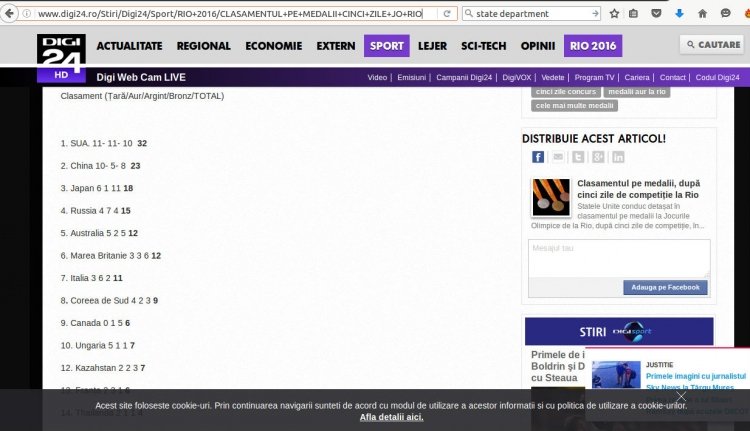Image resolution: width=750 pixels, height=431 pixels.
Task: Open the Contact link
Action: (x=673, y=77)
